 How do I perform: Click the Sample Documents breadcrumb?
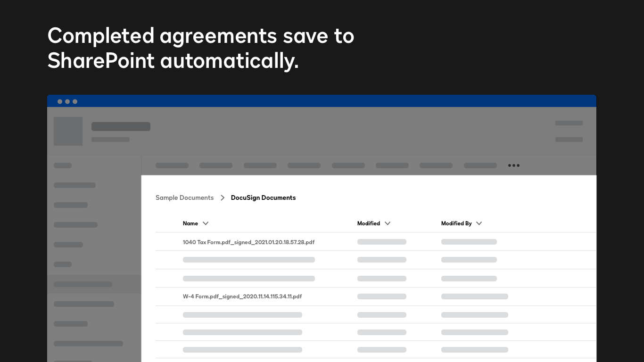tap(184, 198)
